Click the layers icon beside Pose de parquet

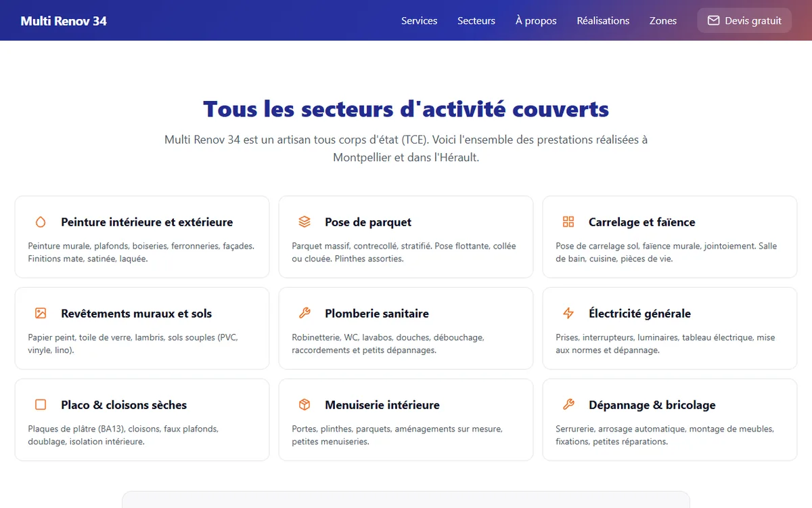coord(304,221)
